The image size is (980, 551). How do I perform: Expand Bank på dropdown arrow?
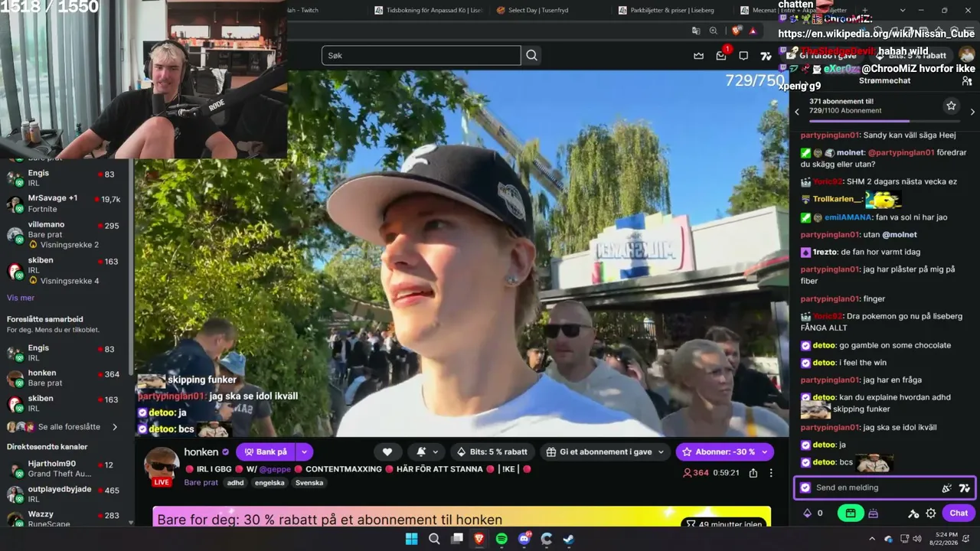[x=304, y=452]
